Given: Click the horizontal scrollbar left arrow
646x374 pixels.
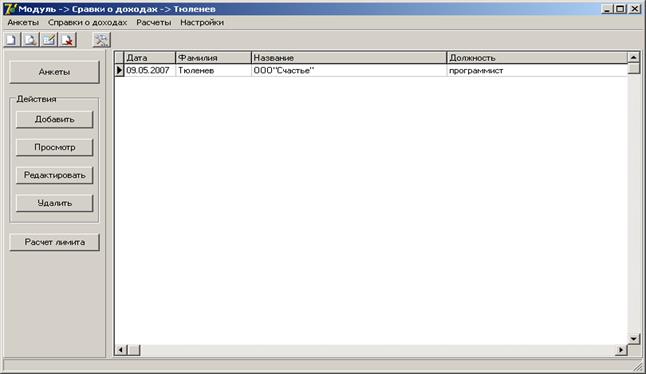Looking at the screenshot, I should [120, 350].
